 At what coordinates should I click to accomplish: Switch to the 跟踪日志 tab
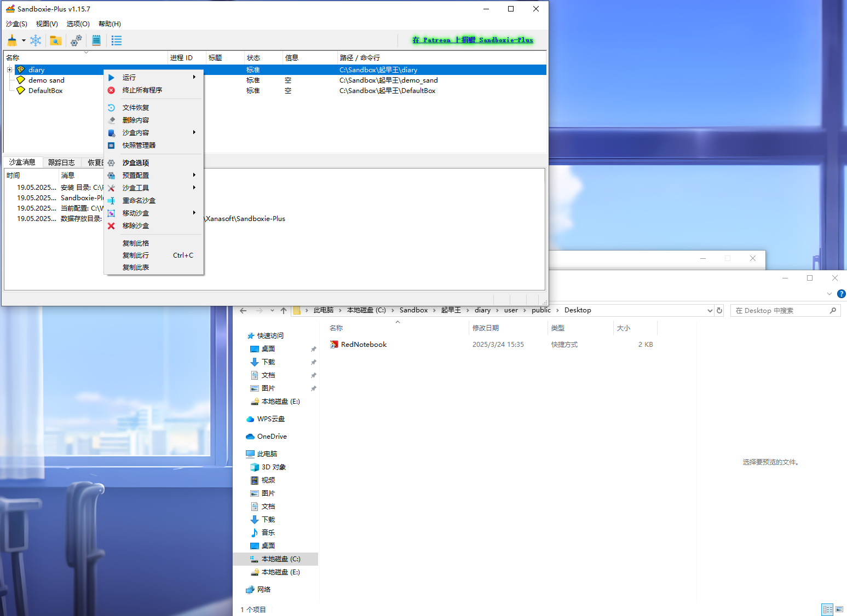(x=61, y=162)
